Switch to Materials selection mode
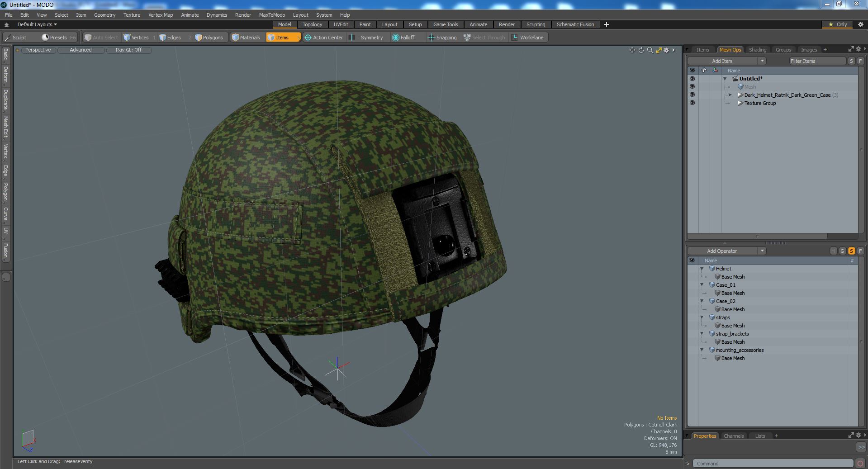 [247, 38]
